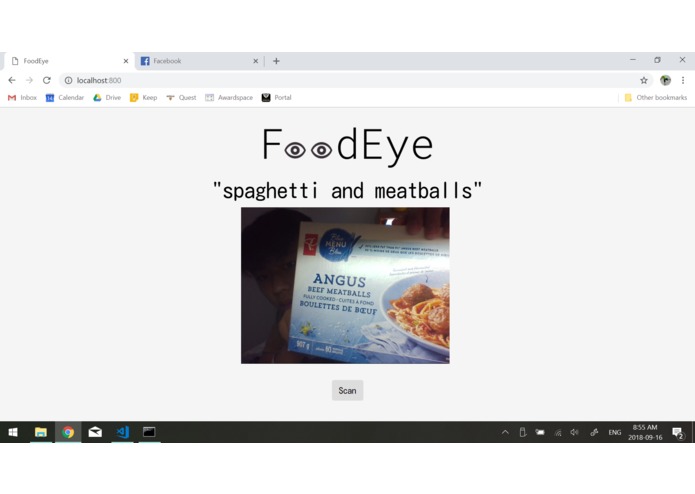Open the Inbox bookmark

tap(22, 97)
